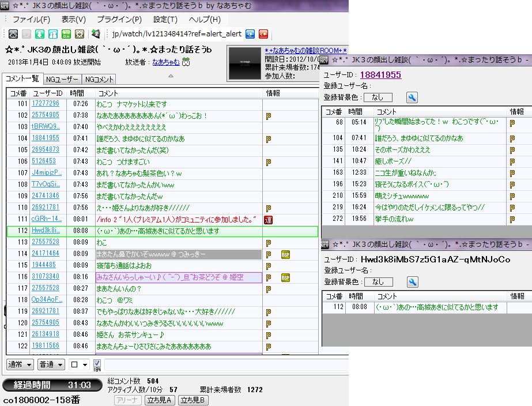Click the premium P icon on comment 104
532x406 pixels.
[x=269, y=139]
